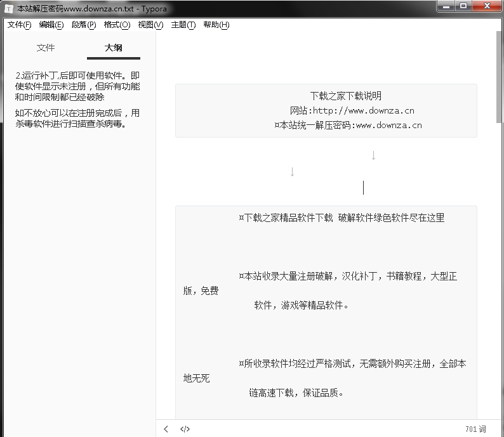Open the 编辑(E) menu

[51, 25]
